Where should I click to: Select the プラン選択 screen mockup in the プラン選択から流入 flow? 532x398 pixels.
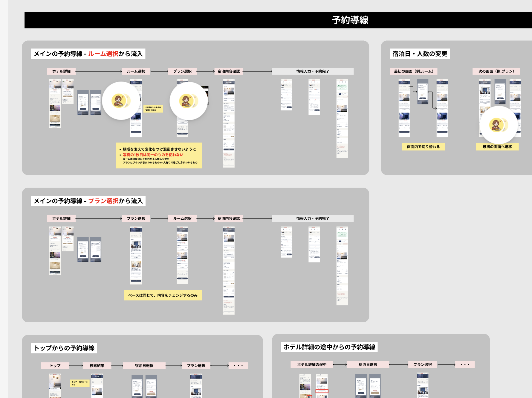(x=136, y=255)
